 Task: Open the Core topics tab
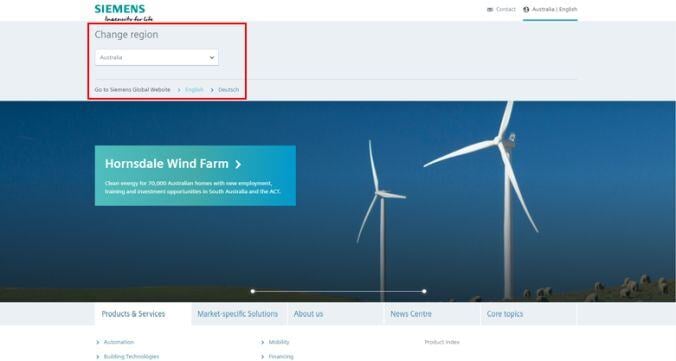point(528,314)
